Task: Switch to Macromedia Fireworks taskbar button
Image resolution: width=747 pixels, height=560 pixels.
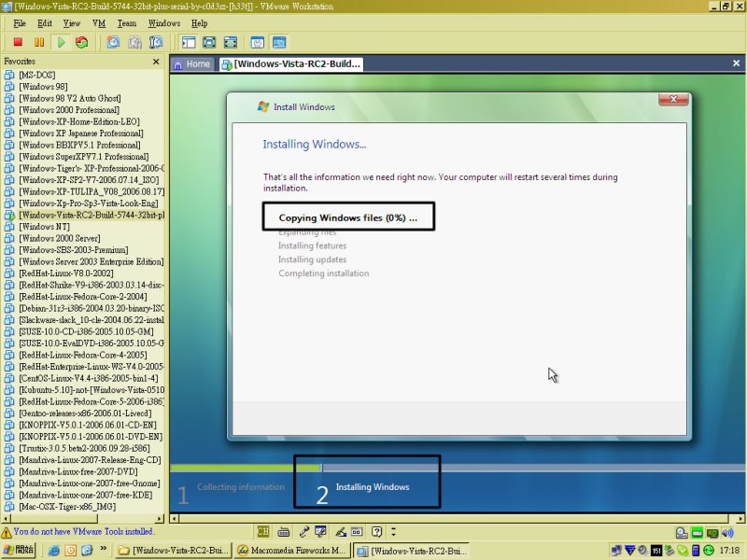Action: pyautogui.click(x=292, y=551)
